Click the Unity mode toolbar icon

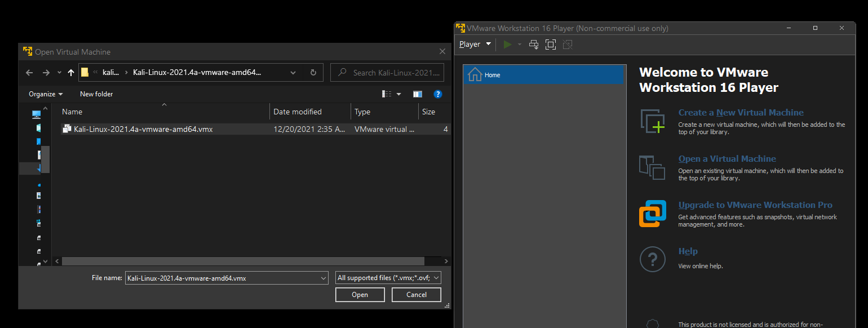pos(568,44)
